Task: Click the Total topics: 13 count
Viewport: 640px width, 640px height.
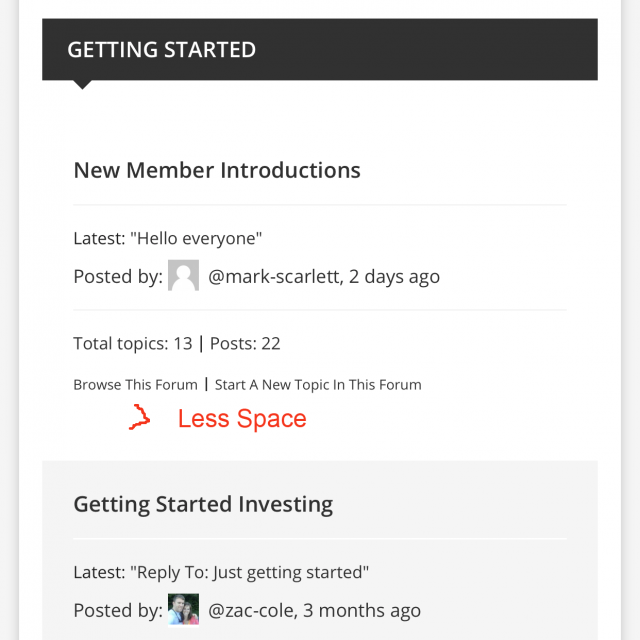Action: click(x=133, y=344)
